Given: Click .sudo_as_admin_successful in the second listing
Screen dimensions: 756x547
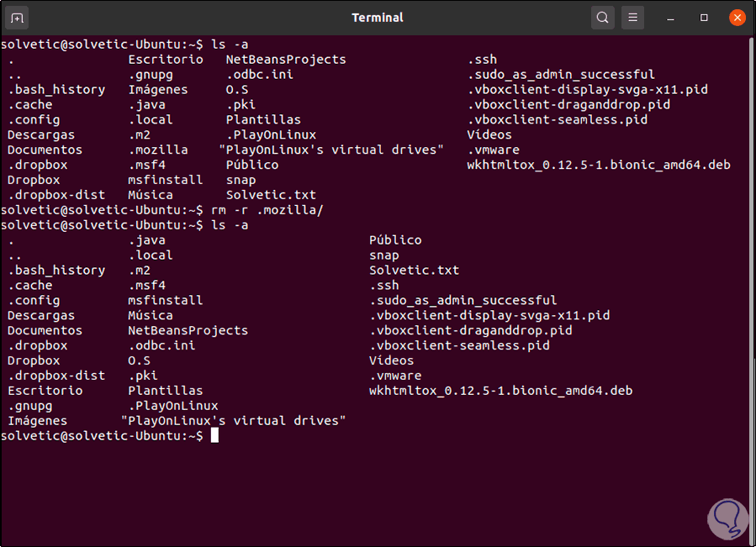Looking at the screenshot, I should coord(463,300).
